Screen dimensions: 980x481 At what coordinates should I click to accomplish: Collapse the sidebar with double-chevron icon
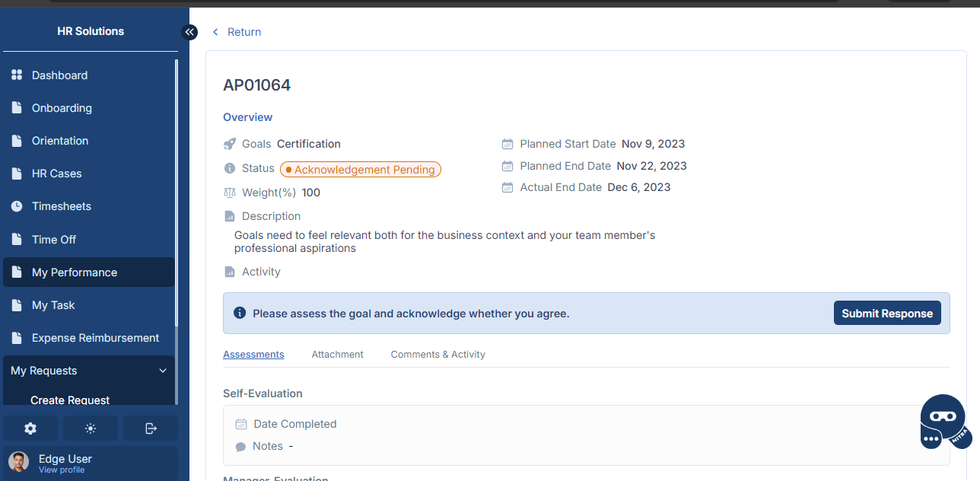[x=189, y=32]
